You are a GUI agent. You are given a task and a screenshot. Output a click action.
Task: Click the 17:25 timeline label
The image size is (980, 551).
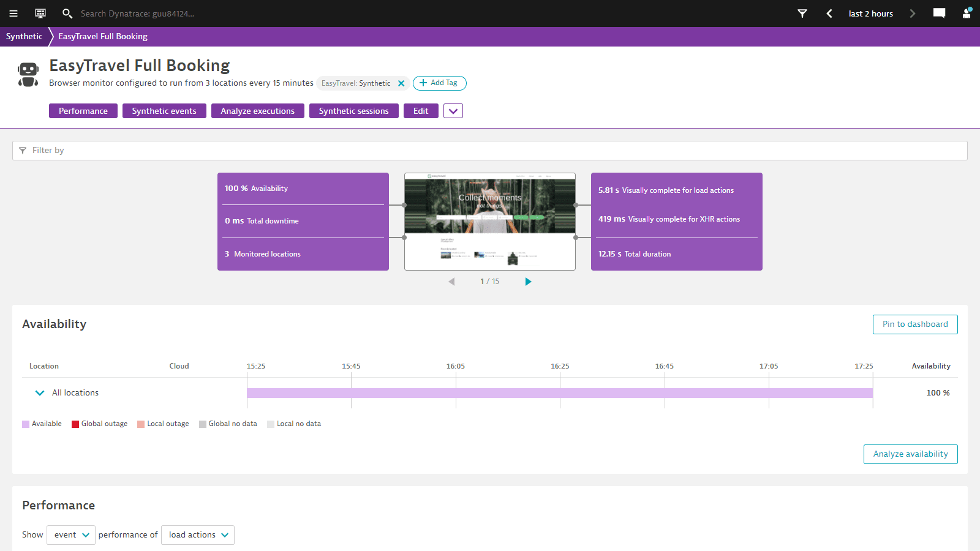864,366
